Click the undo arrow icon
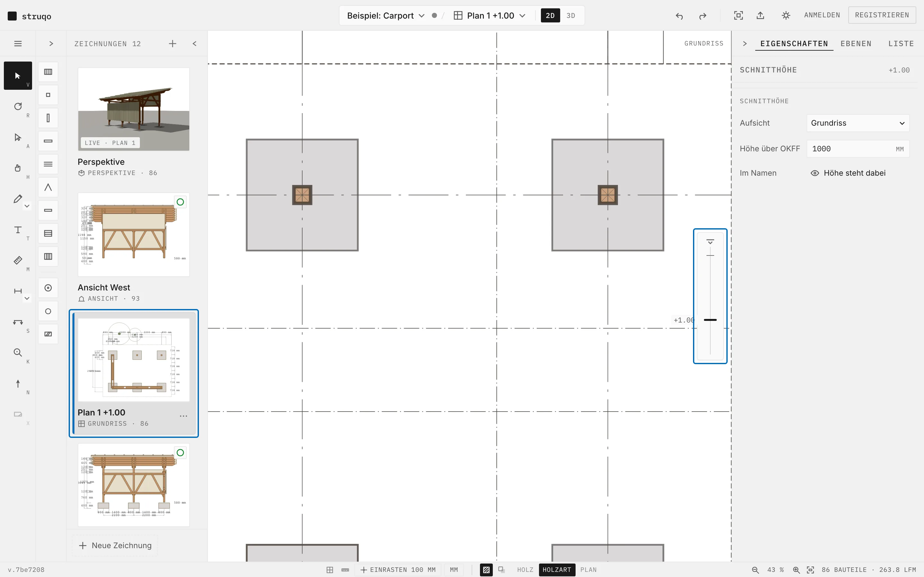 click(x=679, y=16)
